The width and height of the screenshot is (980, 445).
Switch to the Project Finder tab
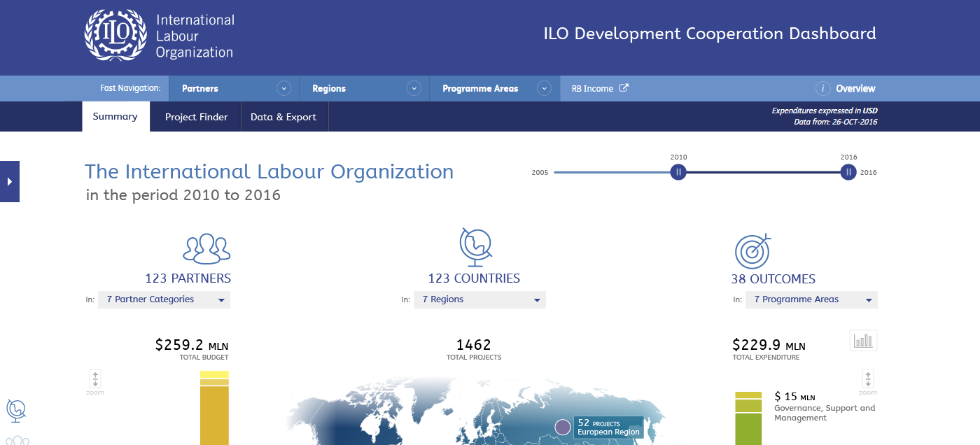pos(196,117)
